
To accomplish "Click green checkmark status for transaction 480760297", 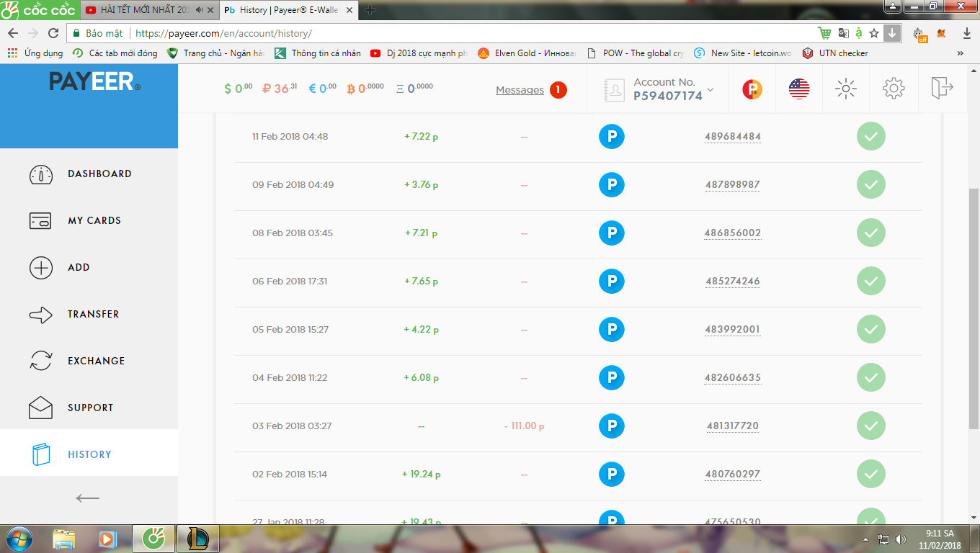I will [871, 475].
